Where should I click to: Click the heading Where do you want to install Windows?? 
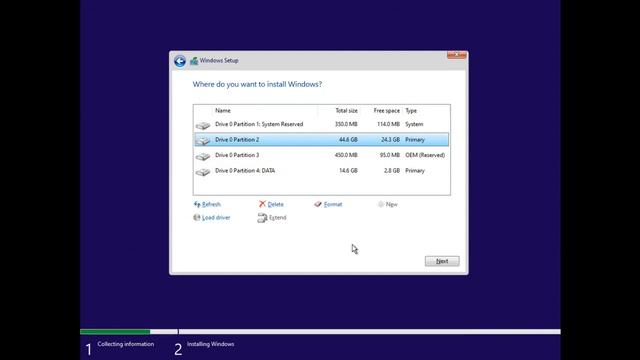pos(257,84)
